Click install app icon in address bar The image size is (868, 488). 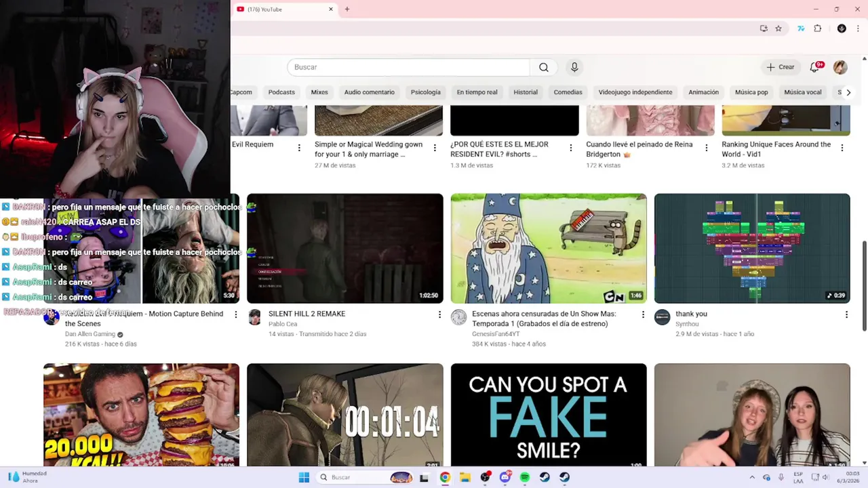click(x=764, y=28)
